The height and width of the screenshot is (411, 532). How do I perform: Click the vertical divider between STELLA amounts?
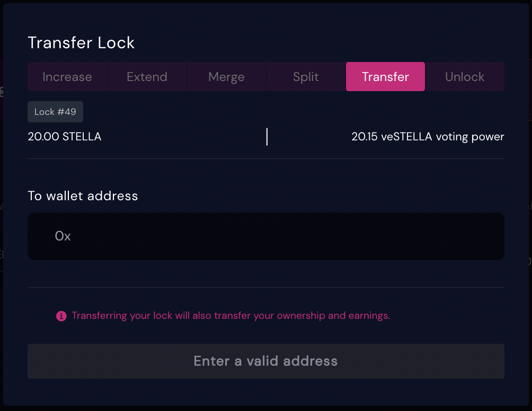tap(267, 137)
